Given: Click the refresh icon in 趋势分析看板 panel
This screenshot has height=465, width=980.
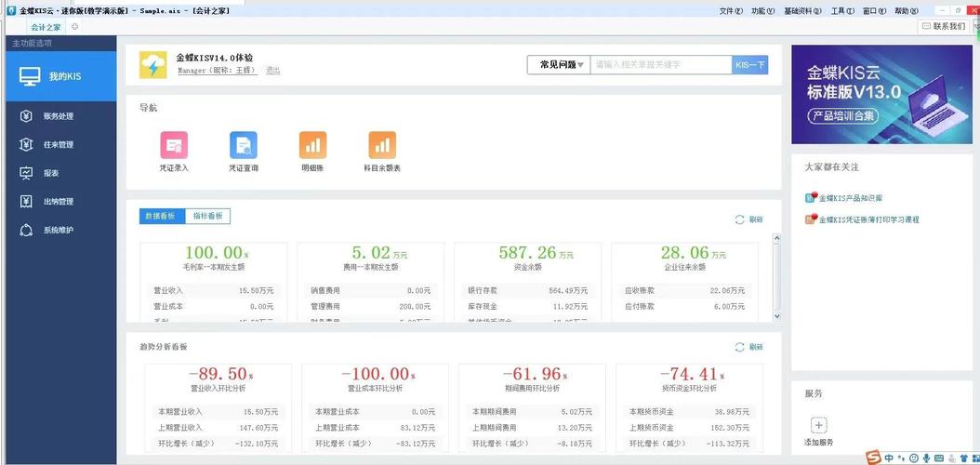Looking at the screenshot, I should 740,347.
